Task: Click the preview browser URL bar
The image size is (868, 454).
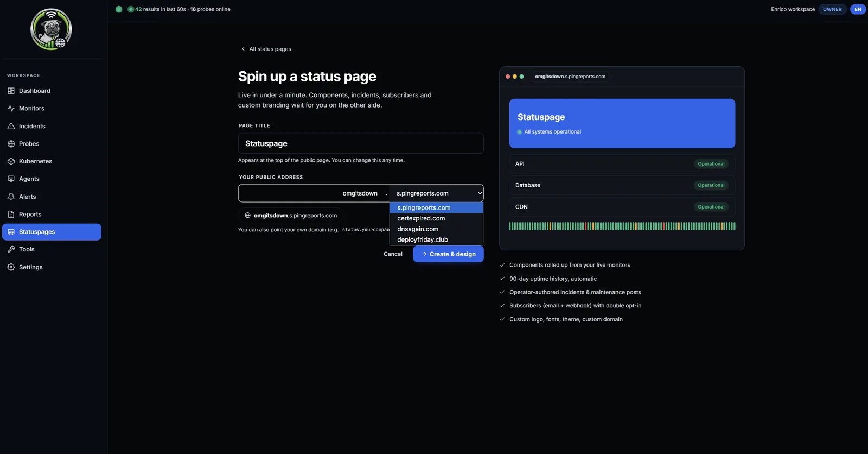Action: 570,77
